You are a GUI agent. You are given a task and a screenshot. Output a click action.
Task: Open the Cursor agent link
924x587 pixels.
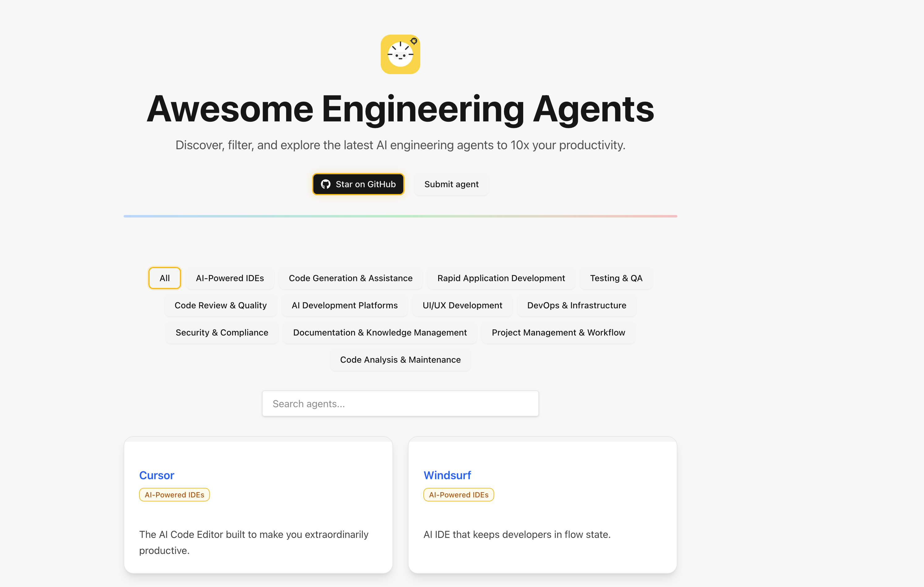pos(157,475)
